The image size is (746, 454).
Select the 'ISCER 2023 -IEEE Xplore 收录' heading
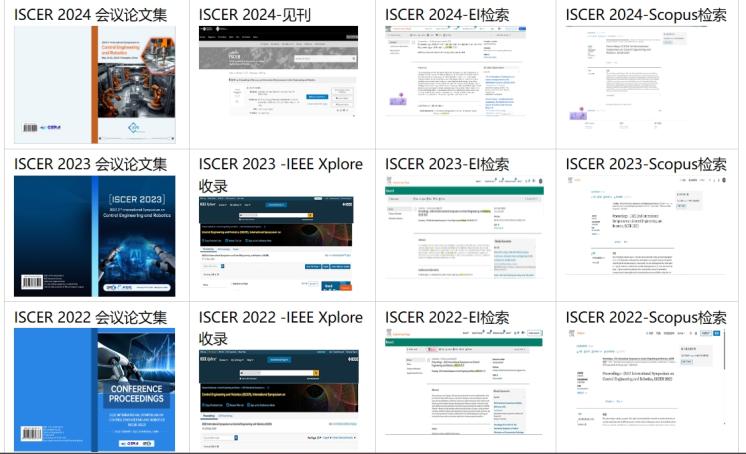[281, 175]
